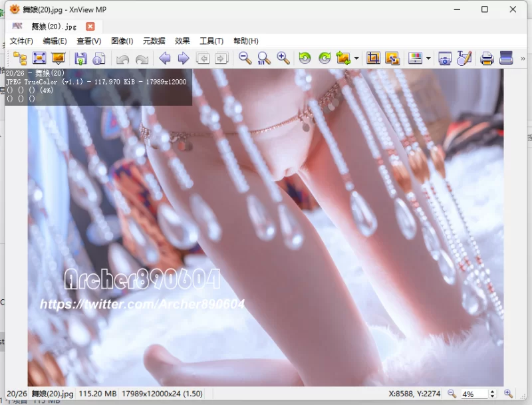The width and height of the screenshot is (532, 405).
Task: Click the greyed next page icon
Action: [x=221, y=59]
